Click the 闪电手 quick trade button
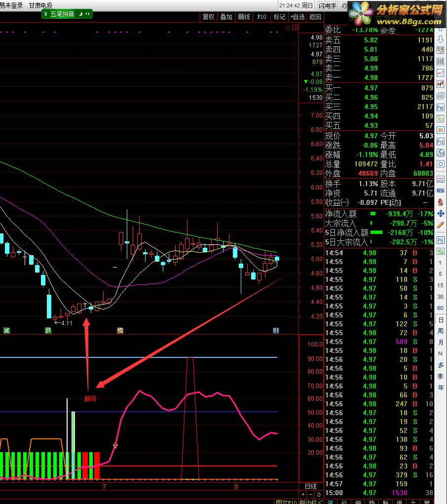Screen dimensions: 447x504 point(328,5)
